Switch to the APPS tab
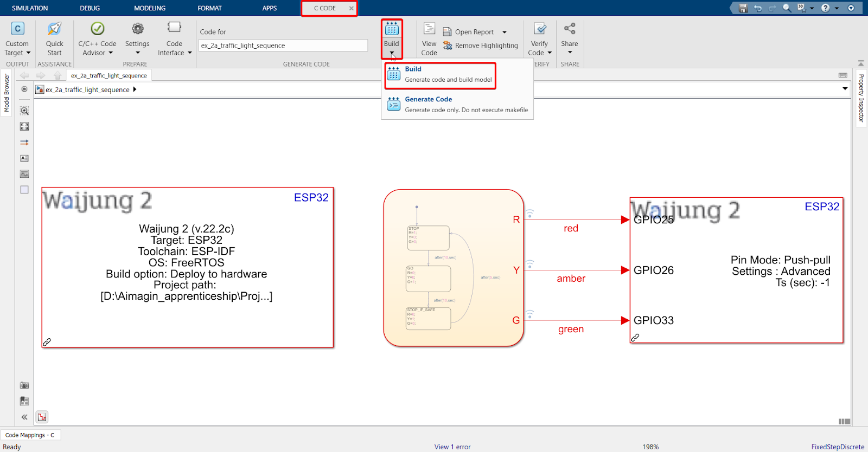 click(270, 8)
